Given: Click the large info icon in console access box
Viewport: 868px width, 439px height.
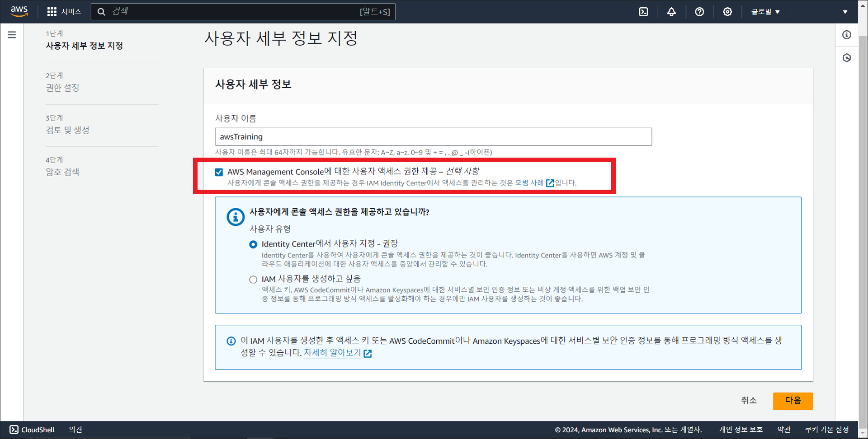Looking at the screenshot, I should [236, 217].
